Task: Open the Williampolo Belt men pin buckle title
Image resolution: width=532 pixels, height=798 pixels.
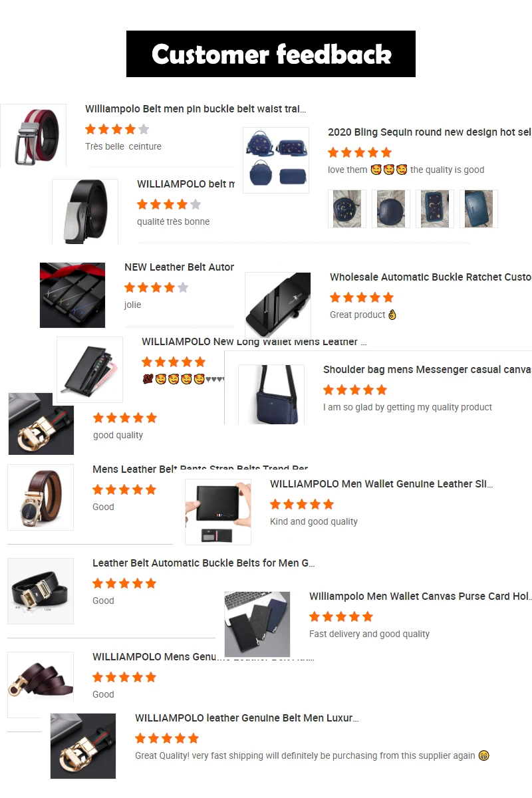Action: [196, 109]
